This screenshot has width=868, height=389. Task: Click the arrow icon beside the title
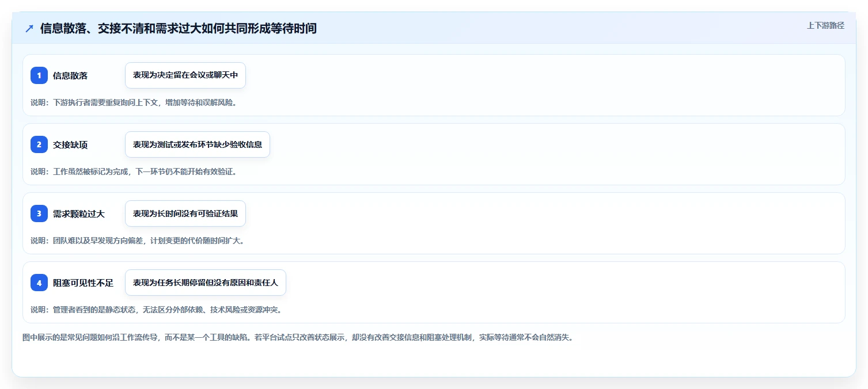pos(29,29)
